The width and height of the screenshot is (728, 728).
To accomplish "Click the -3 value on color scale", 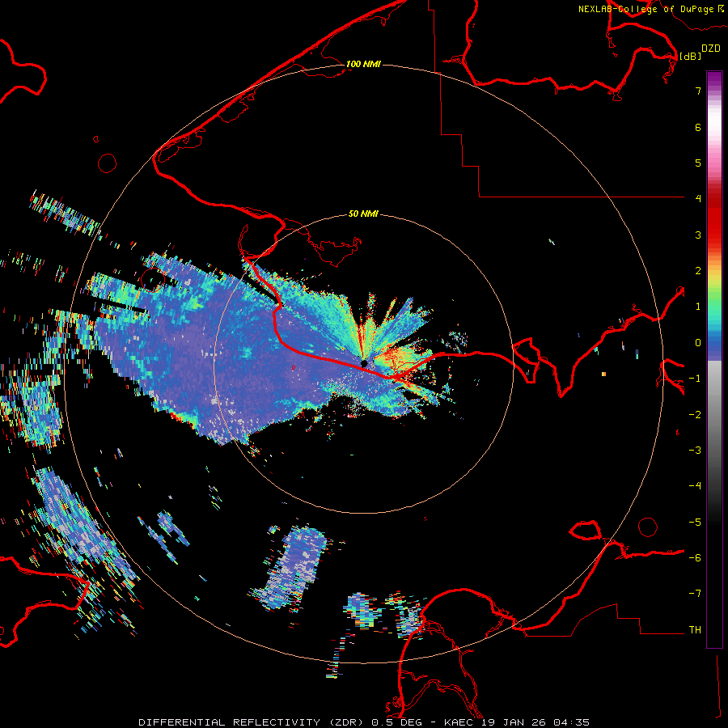I will [695, 451].
